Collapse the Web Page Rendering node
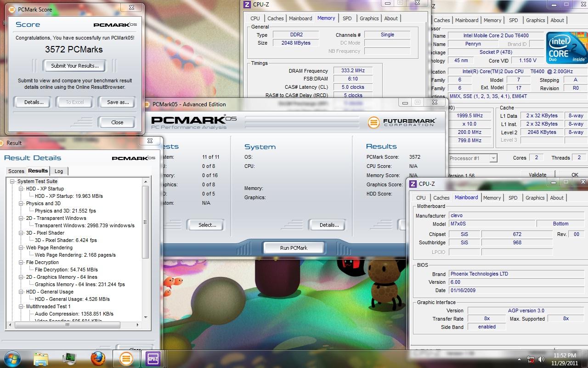 click(x=21, y=247)
